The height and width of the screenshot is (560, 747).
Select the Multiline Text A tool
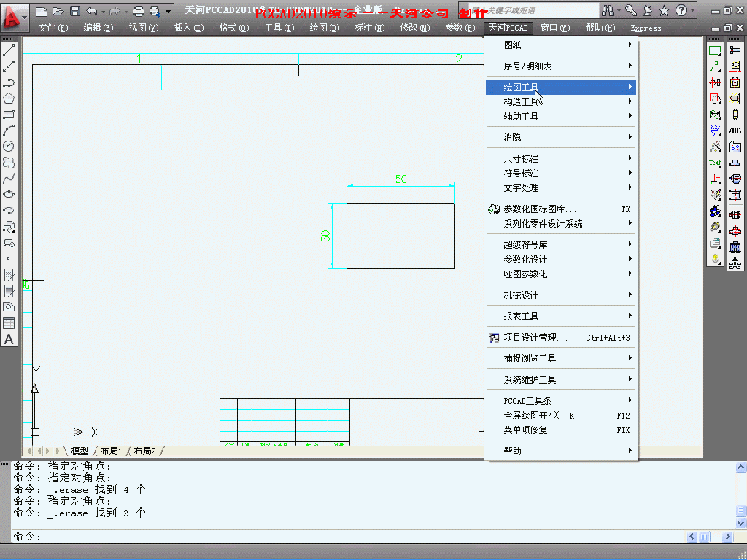coord(9,340)
